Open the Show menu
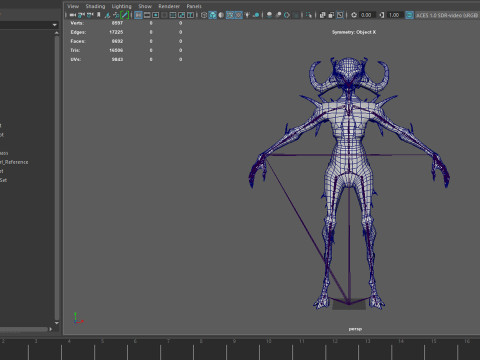The height and width of the screenshot is (360, 480). [x=145, y=6]
